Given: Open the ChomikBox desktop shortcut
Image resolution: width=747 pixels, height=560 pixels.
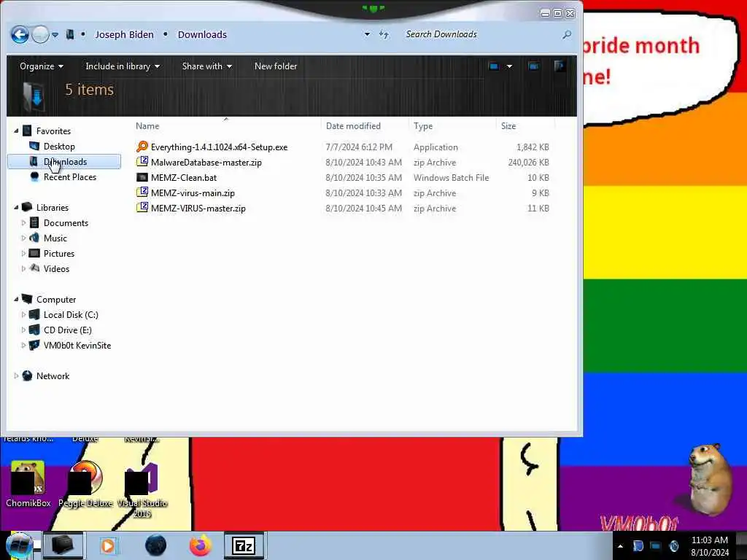Looking at the screenshot, I should pos(28,484).
